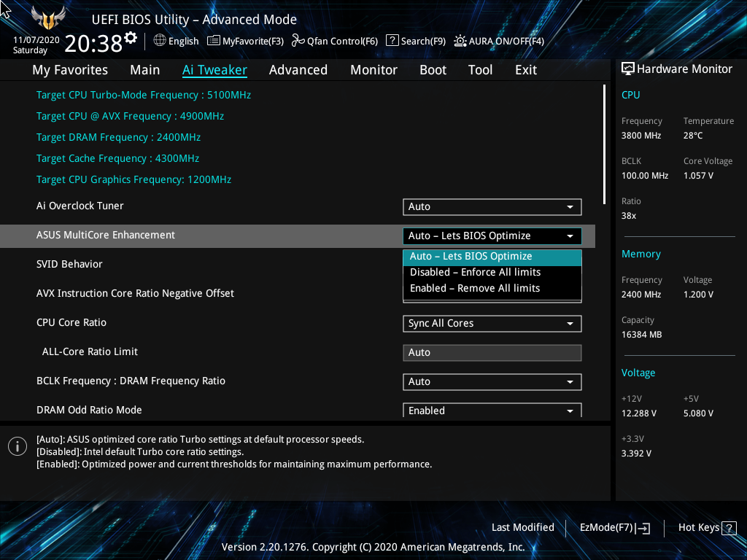Select AVX Instruction Core Ratio Negative Offset

point(135,293)
